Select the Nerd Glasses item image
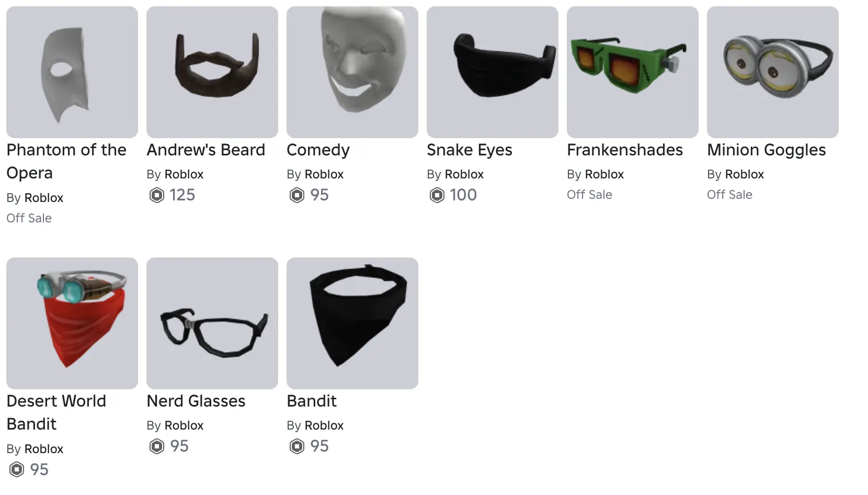This screenshot has height=495, width=868. pos(212,323)
